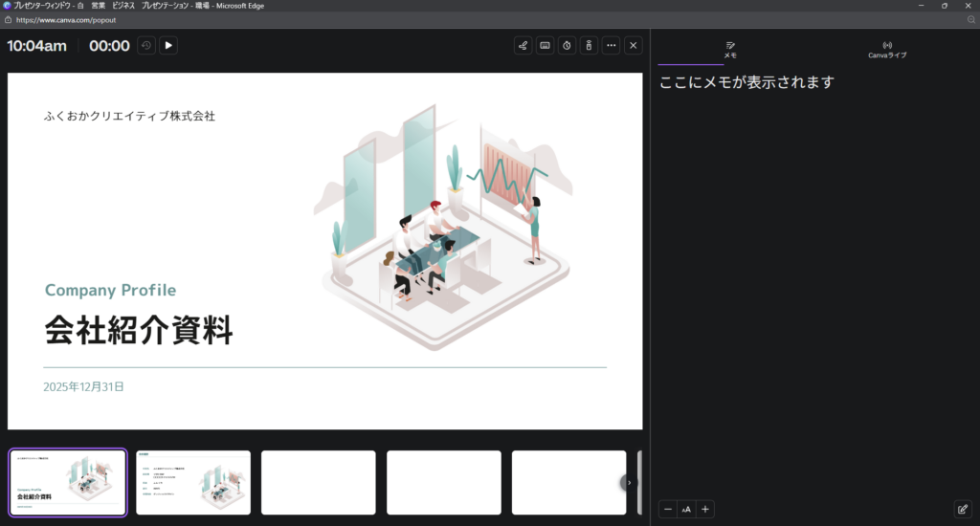Increase notes font size with plus

click(705, 509)
